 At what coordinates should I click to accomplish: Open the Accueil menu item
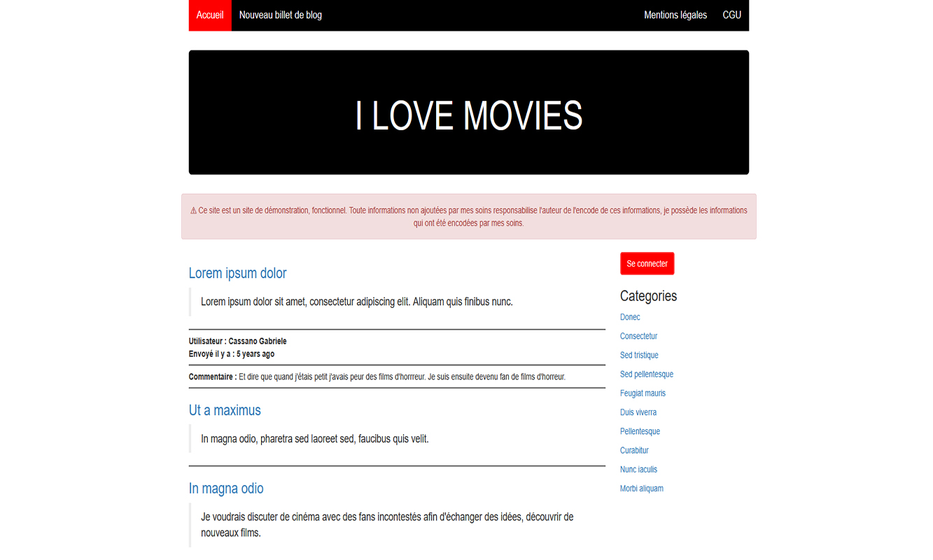[209, 15]
